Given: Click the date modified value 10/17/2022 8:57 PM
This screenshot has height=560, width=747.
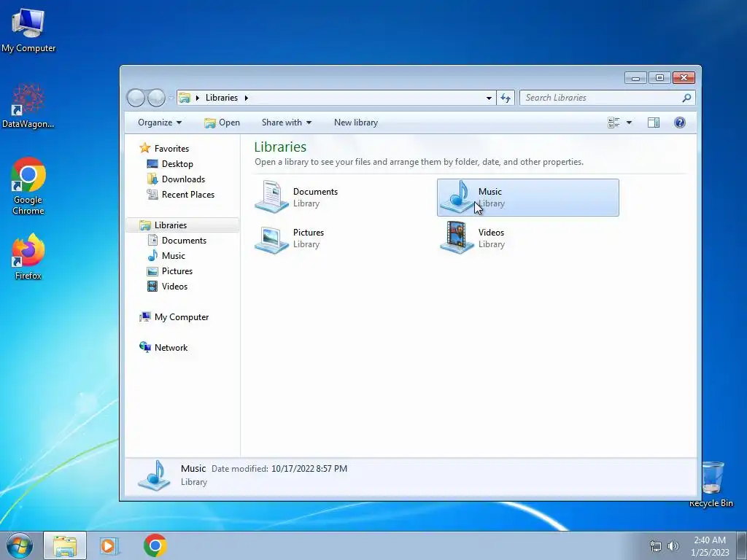Looking at the screenshot, I should pos(309,469).
